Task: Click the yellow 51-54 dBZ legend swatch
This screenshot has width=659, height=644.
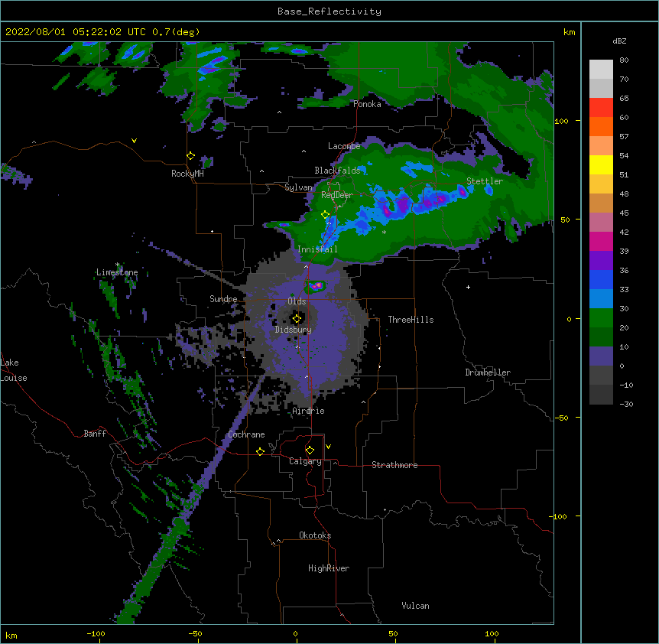Action: click(x=601, y=164)
